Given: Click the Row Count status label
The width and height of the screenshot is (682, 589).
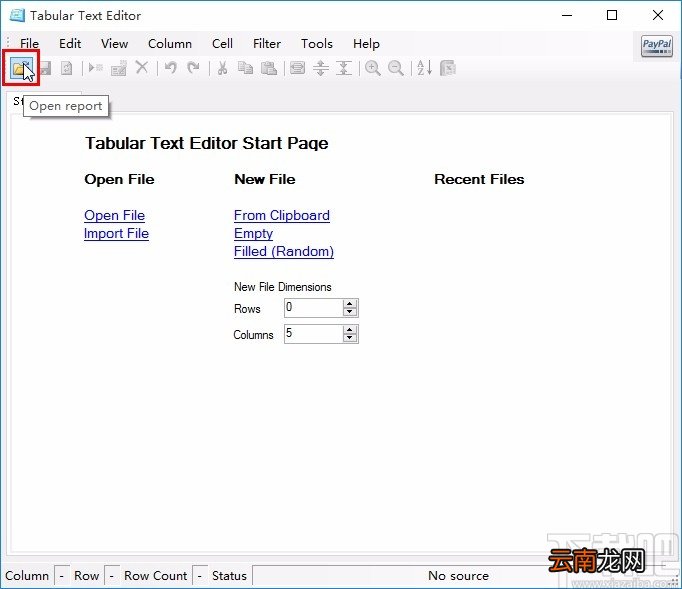Looking at the screenshot, I should coord(156,576).
